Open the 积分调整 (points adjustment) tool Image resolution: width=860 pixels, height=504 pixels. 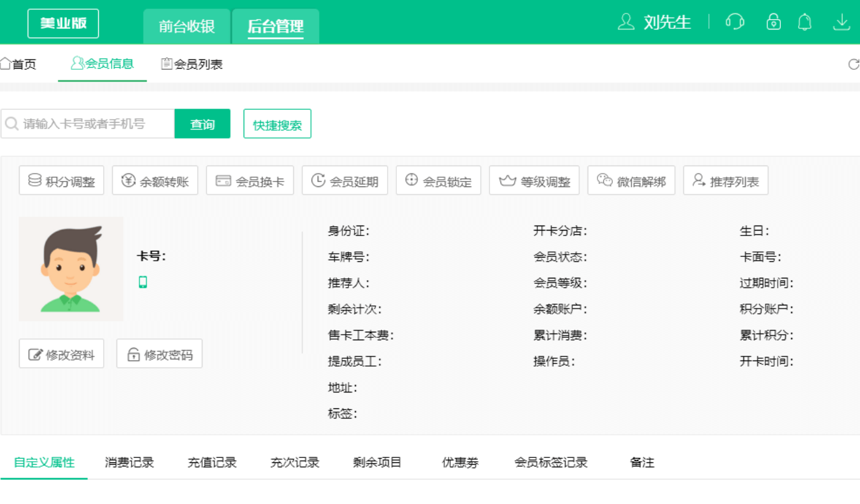pos(61,180)
